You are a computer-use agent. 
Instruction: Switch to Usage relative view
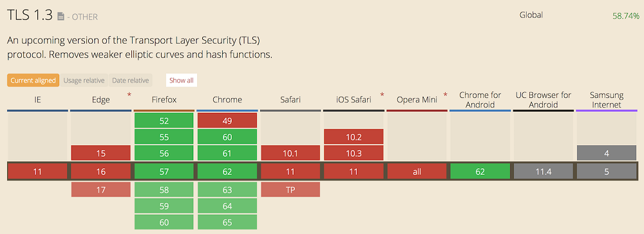click(84, 80)
